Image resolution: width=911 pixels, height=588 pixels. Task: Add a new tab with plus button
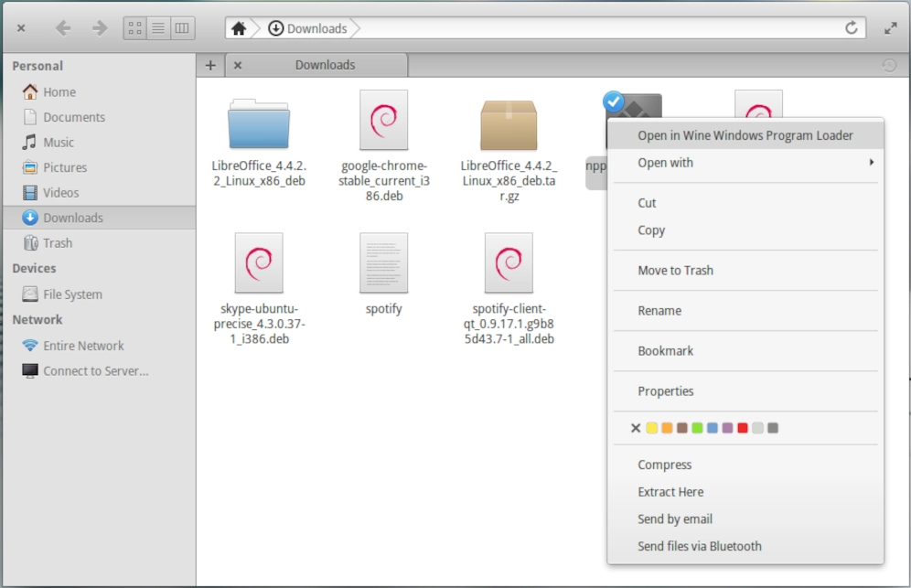tap(210, 65)
